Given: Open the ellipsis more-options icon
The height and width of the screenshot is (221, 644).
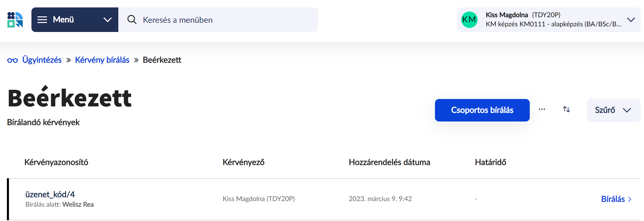Looking at the screenshot, I should [542, 109].
